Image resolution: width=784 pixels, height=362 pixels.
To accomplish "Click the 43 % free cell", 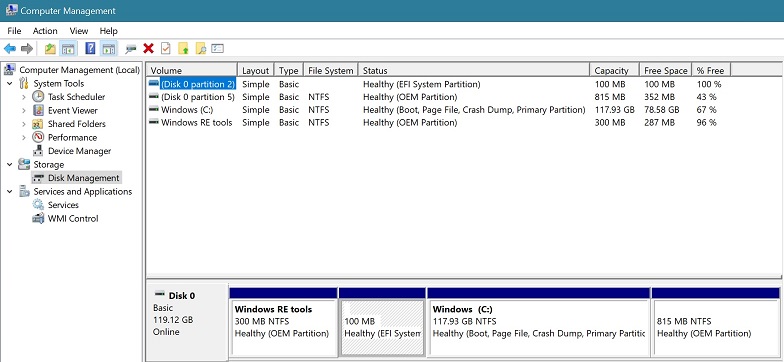I will [x=706, y=97].
